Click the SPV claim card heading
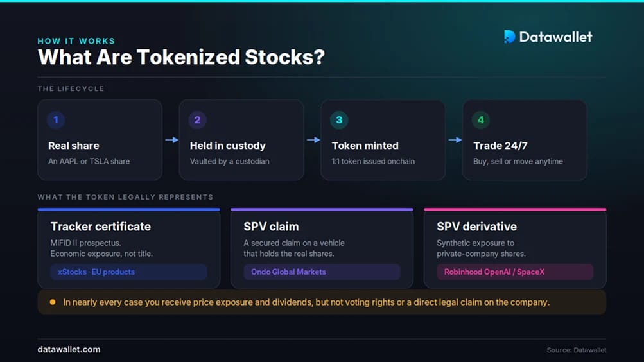This screenshot has height=362, width=644. click(271, 227)
